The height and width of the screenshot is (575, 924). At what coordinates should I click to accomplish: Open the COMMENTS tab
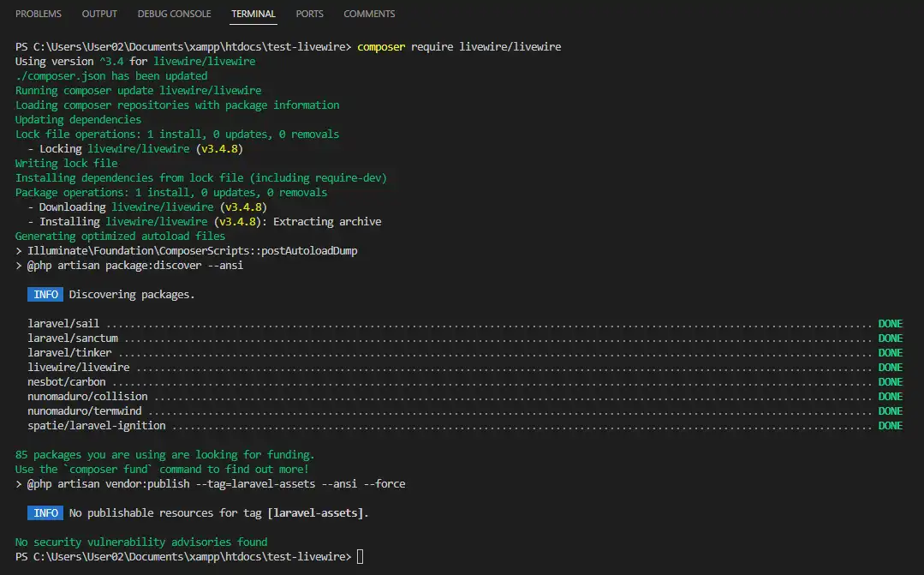pyautogui.click(x=369, y=14)
